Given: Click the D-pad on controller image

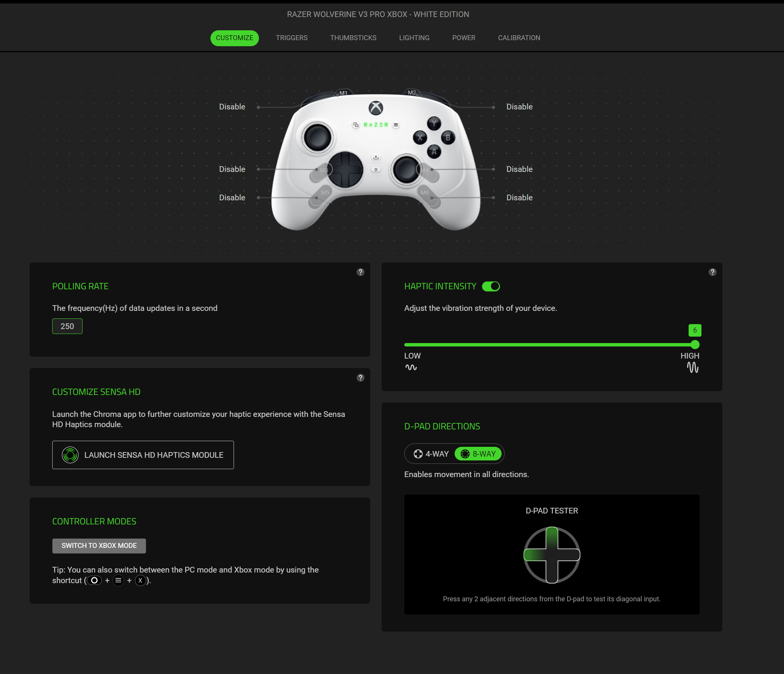Looking at the screenshot, I should 345,170.
